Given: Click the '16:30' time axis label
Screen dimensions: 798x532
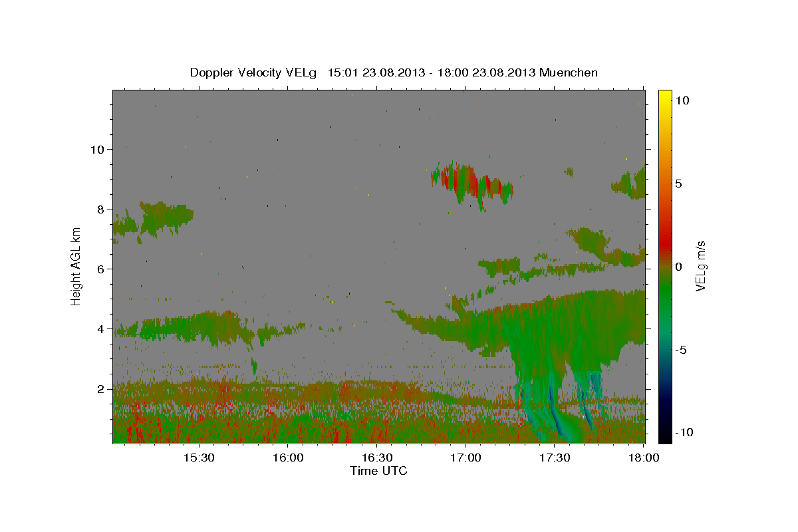Looking at the screenshot, I should (x=376, y=458).
